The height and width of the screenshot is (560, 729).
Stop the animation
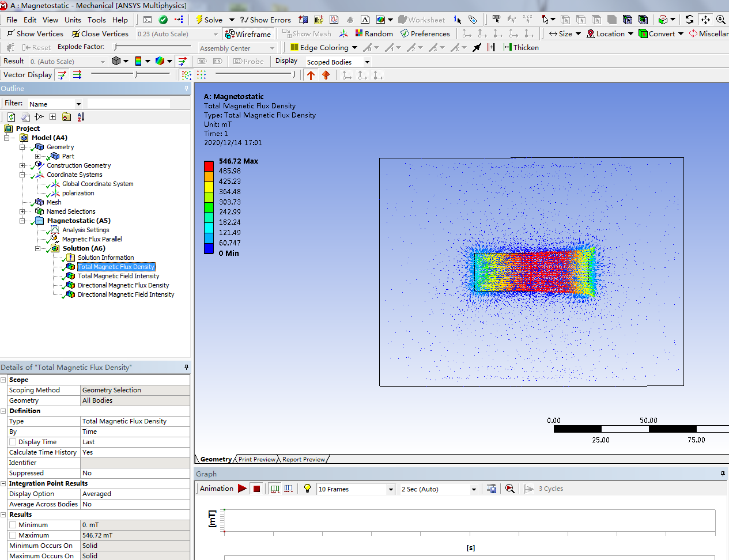pyautogui.click(x=257, y=489)
